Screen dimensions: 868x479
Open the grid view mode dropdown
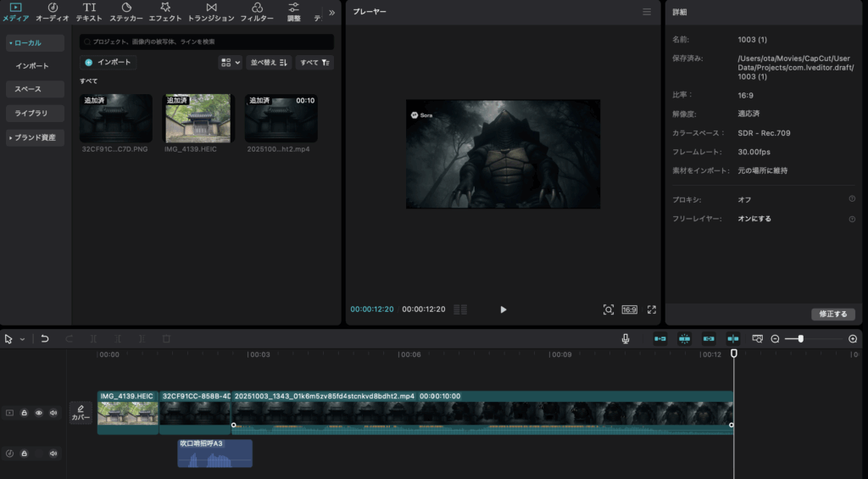click(x=230, y=63)
